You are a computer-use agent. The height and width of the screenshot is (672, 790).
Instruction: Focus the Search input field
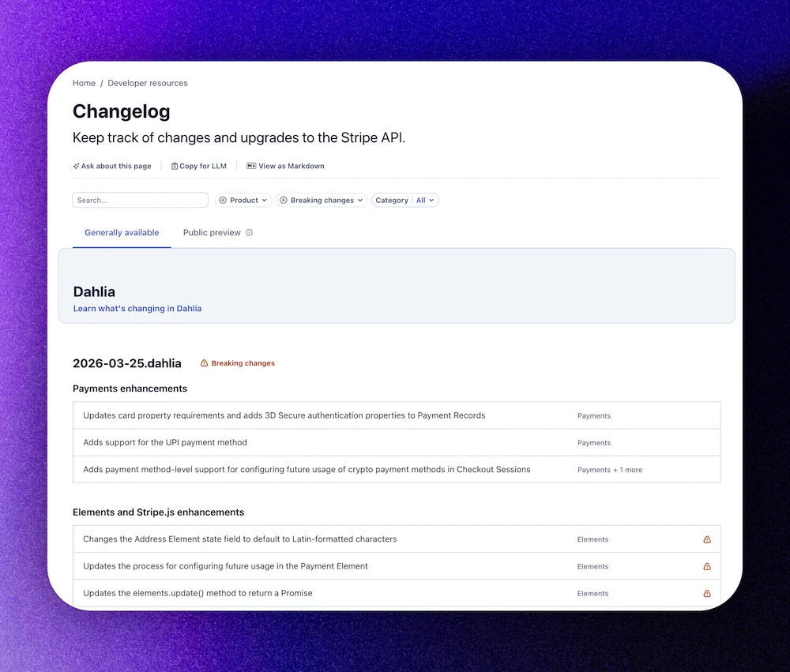140,200
